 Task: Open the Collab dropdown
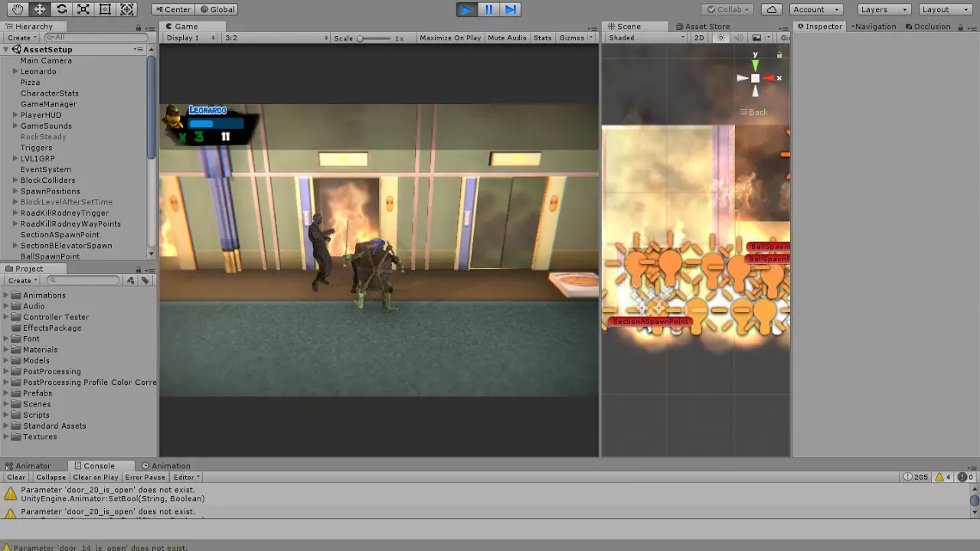[x=727, y=9]
